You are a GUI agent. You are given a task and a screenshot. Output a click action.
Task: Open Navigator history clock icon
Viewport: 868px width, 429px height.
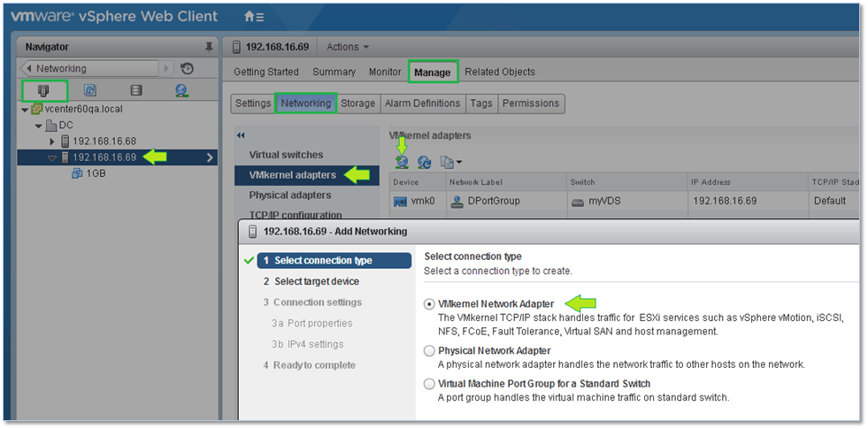(187, 69)
